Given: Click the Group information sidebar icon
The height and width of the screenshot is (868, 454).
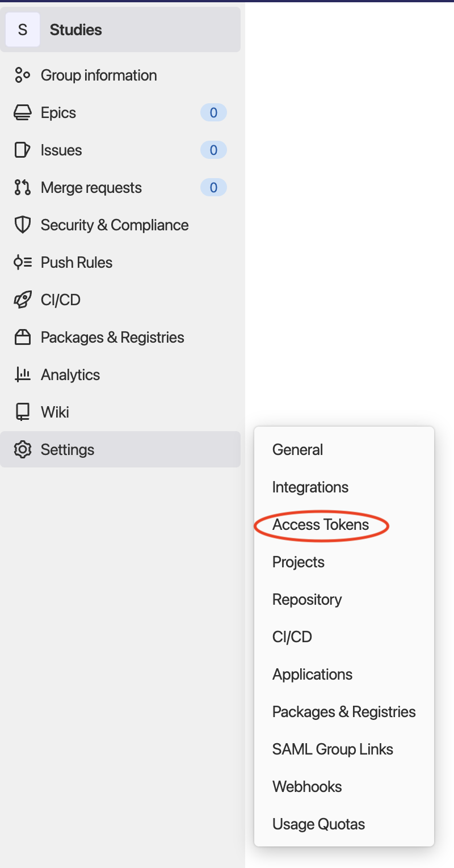Looking at the screenshot, I should [x=22, y=75].
